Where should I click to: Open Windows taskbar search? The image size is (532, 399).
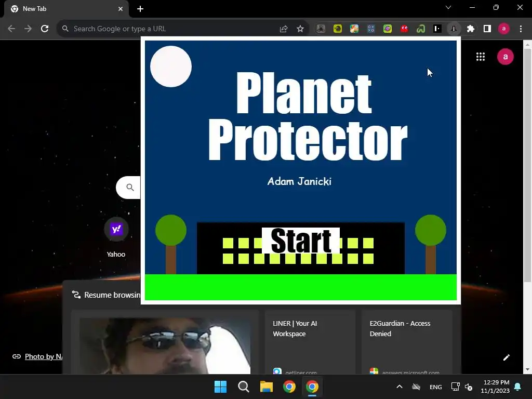[243, 387]
